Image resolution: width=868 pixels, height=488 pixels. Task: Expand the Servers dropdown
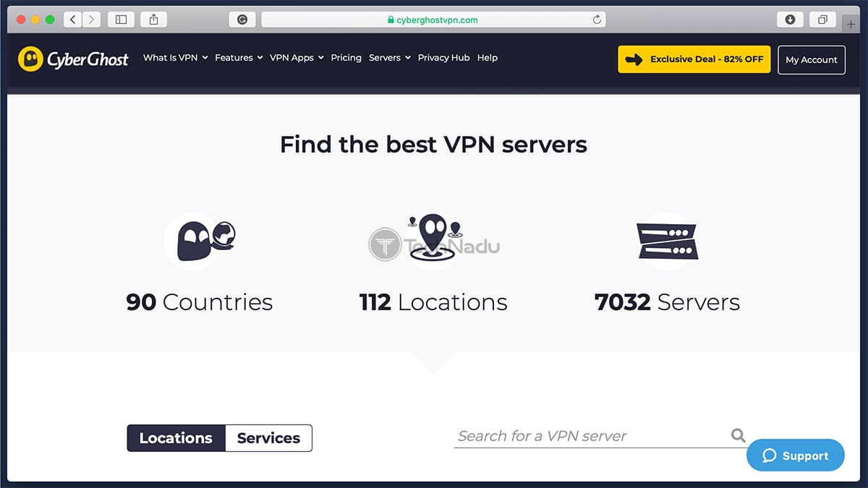click(x=390, y=58)
